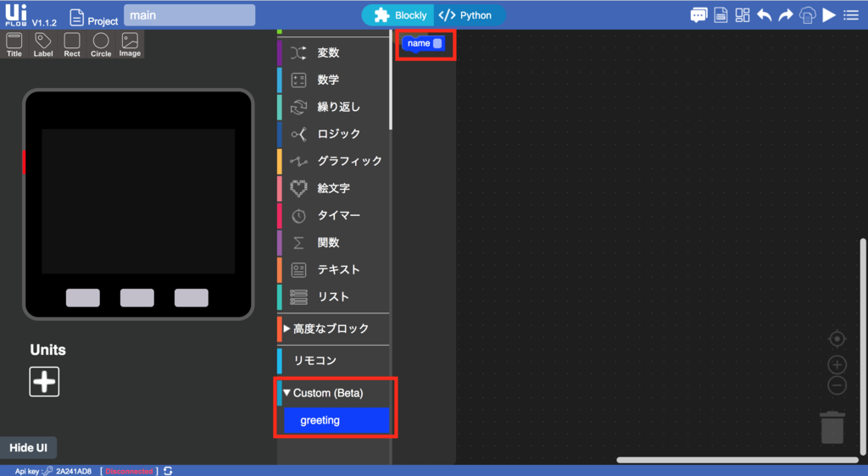This screenshot has height=476, width=868.
Task: Click the trash can in the workspace
Action: tap(832, 428)
